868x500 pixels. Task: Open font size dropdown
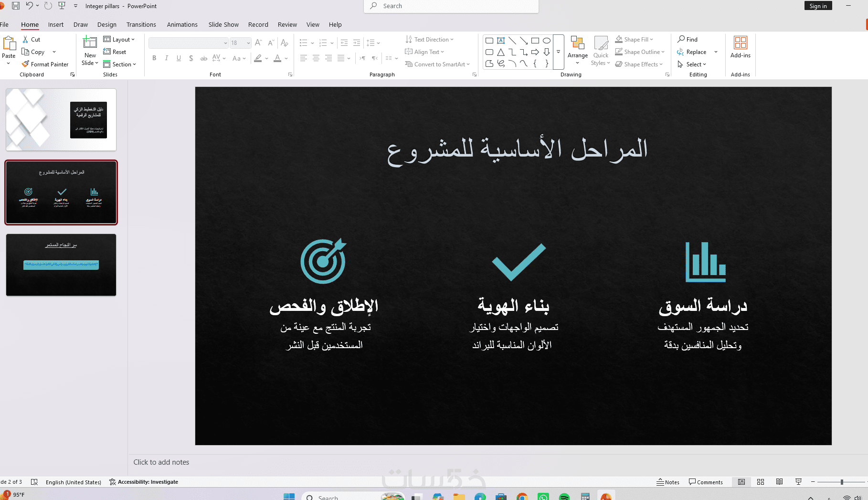pyautogui.click(x=248, y=43)
